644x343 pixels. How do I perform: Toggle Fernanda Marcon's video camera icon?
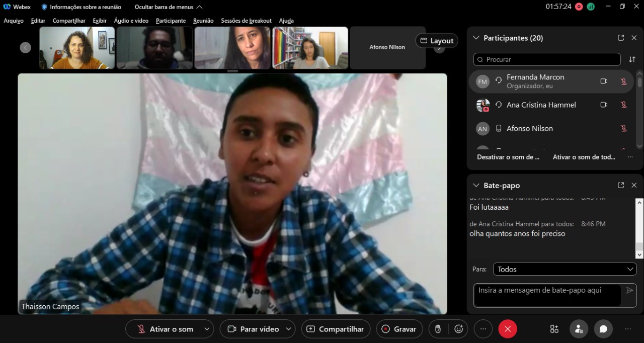point(604,81)
